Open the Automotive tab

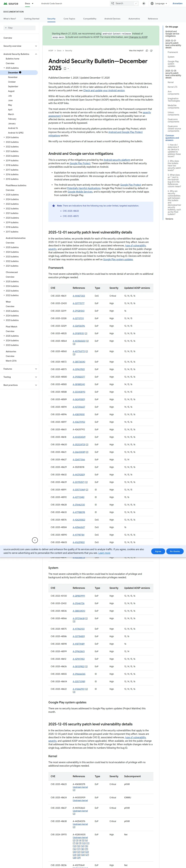point(134,19)
